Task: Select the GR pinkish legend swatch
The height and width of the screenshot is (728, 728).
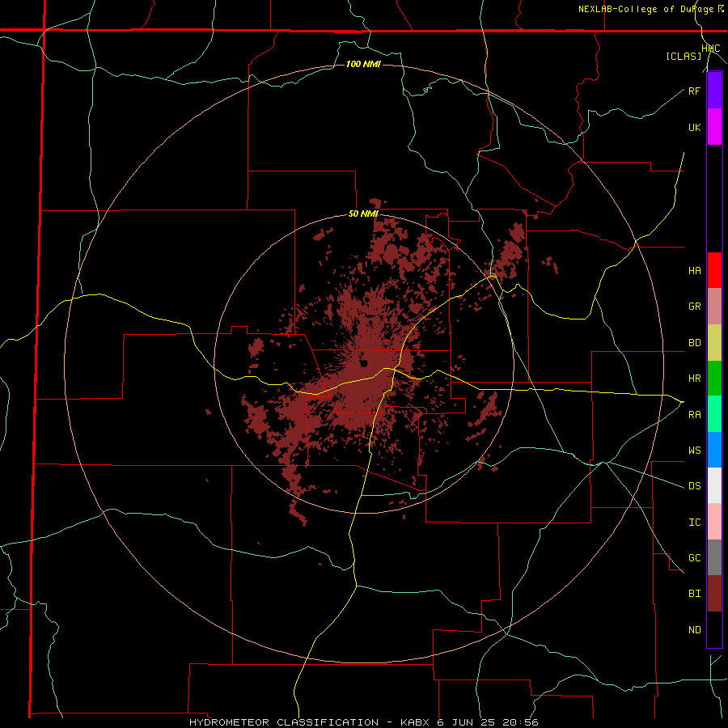Action: click(714, 307)
